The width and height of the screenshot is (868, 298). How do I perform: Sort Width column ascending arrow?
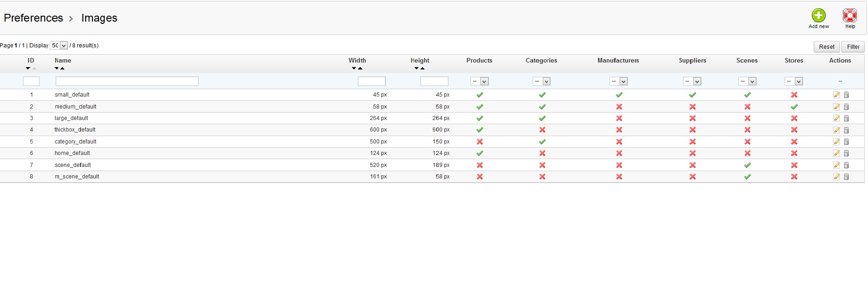tap(360, 69)
